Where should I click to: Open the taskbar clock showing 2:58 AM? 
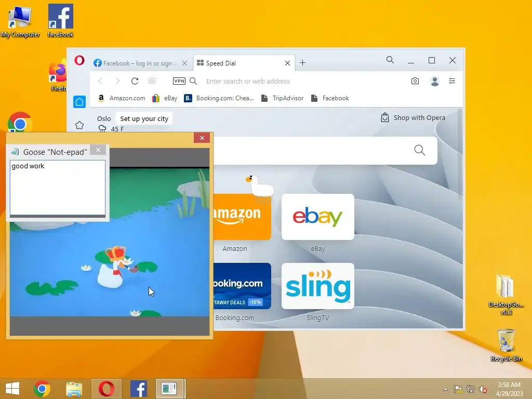(509, 389)
